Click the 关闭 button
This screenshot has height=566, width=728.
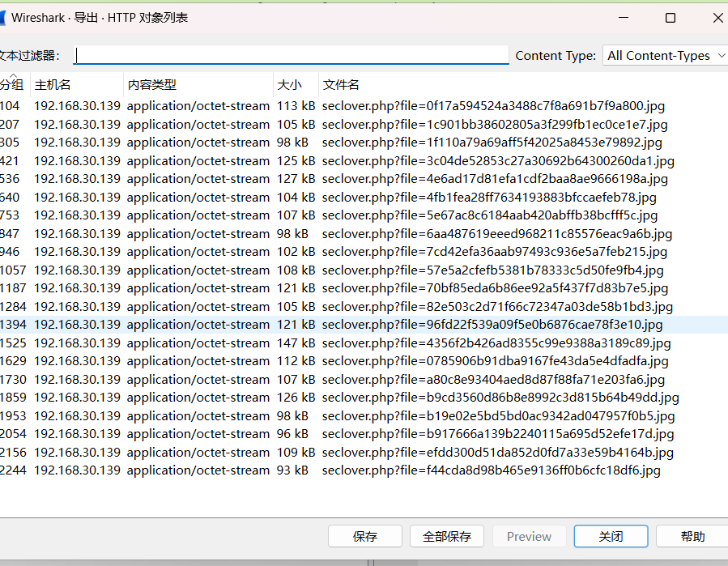(611, 536)
